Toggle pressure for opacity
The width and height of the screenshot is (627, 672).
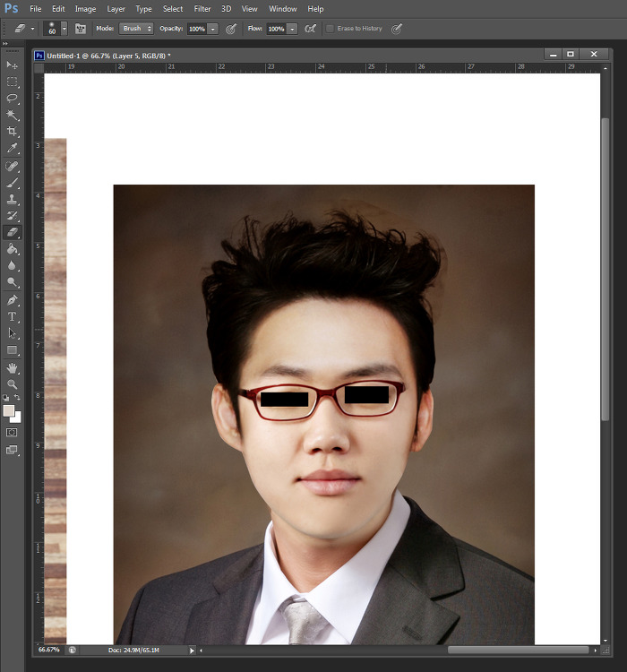click(x=231, y=29)
